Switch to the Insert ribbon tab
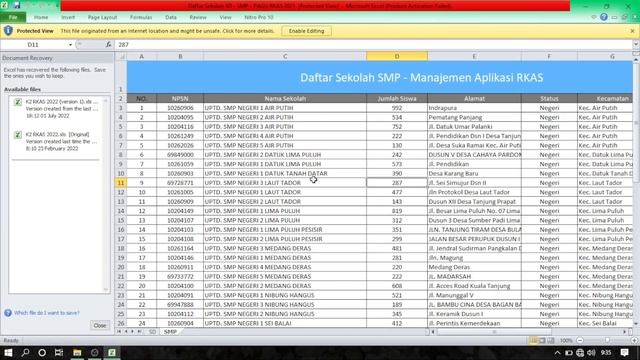Screen dimensions: 640x360 tap(68, 18)
